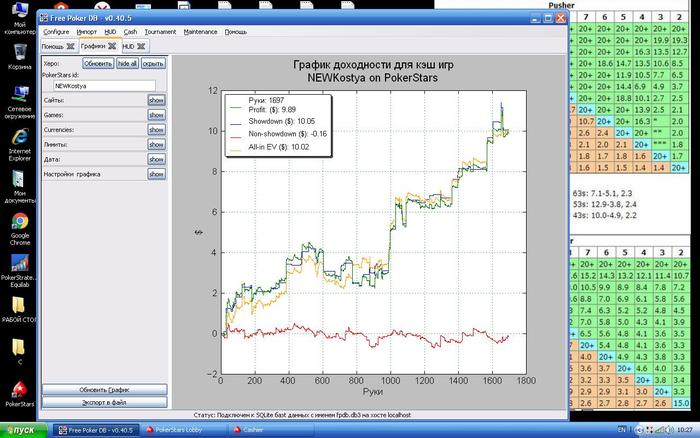Click the Обновить button next to Херо

point(98,63)
